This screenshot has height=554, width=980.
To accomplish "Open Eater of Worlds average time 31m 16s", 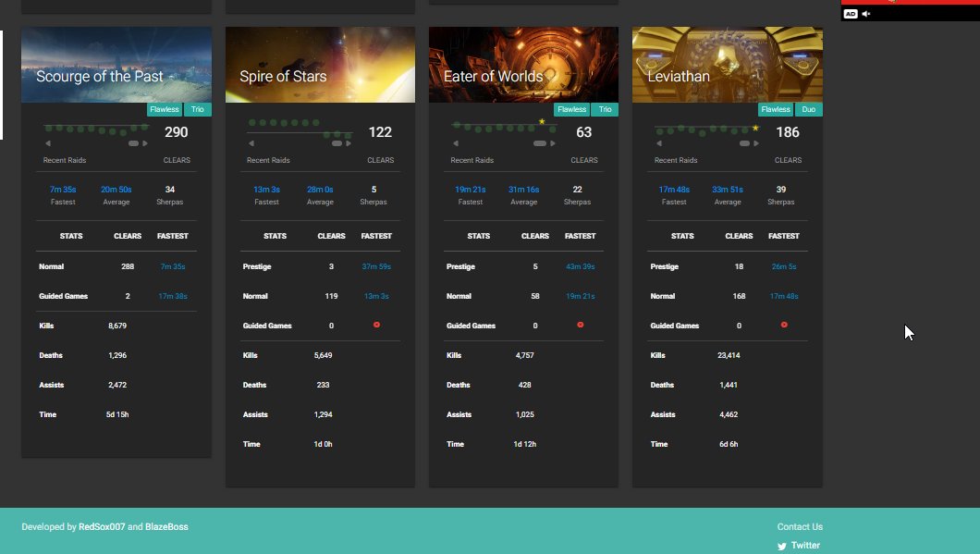I will pos(524,190).
